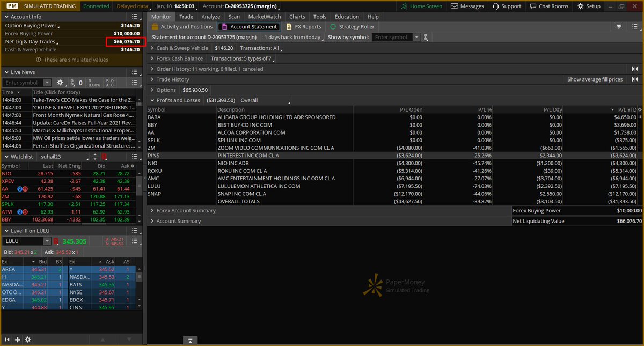
Task: Switch to MarketWatch tab
Action: pyautogui.click(x=265, y=17)
